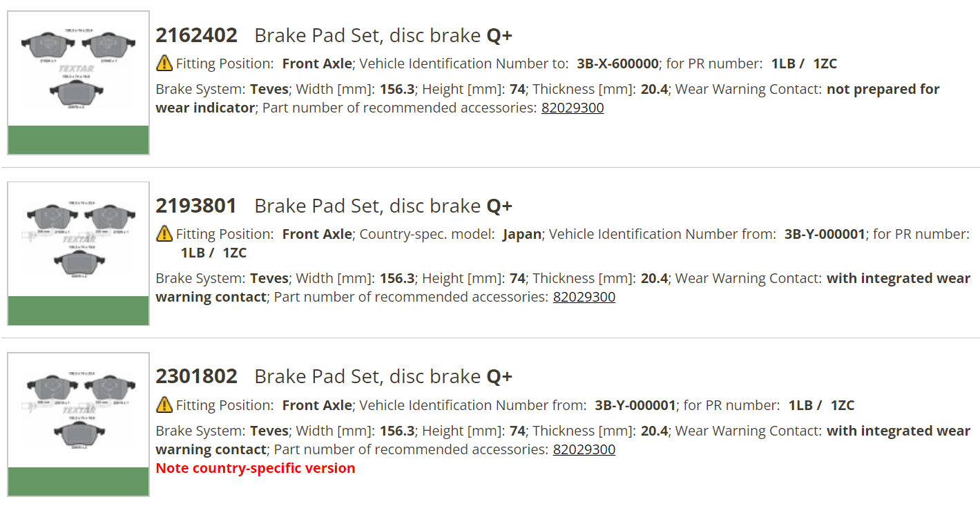Click 'Brake Pad Set, disc brake Q+' title of 2193801
980x506 pixels.
383,206
